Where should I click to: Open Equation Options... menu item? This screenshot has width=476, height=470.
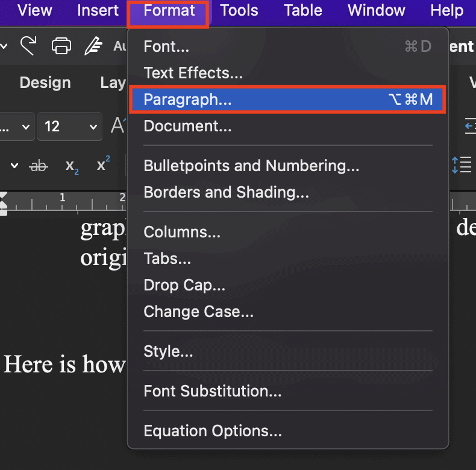288,431
